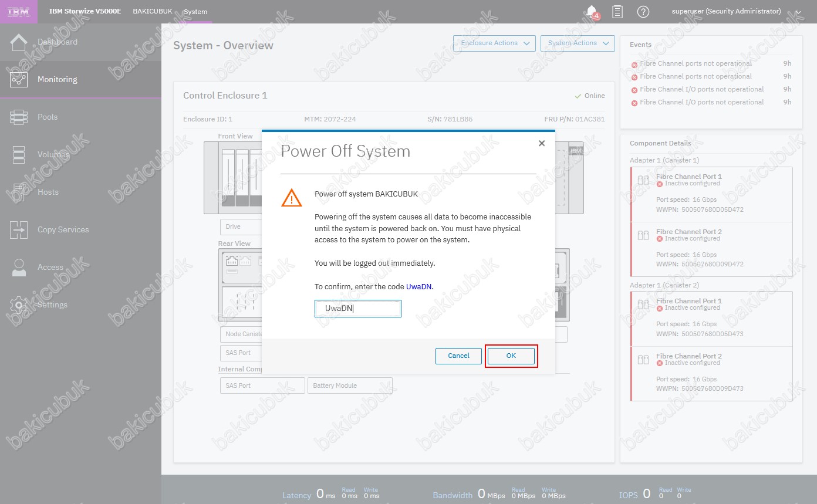Open the superuser account dropdown
The image size is (817, 504).
[x=736, y=11]
